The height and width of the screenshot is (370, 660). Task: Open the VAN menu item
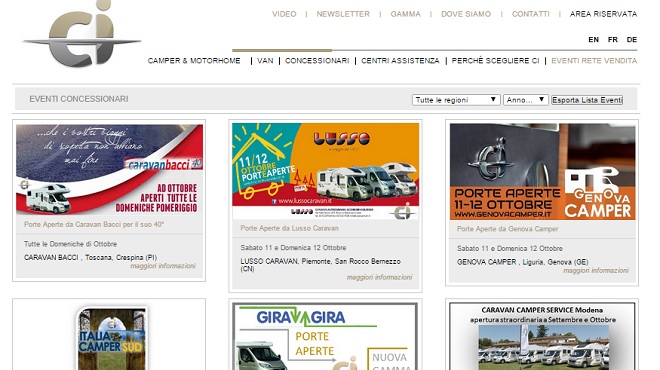(265, 61)
